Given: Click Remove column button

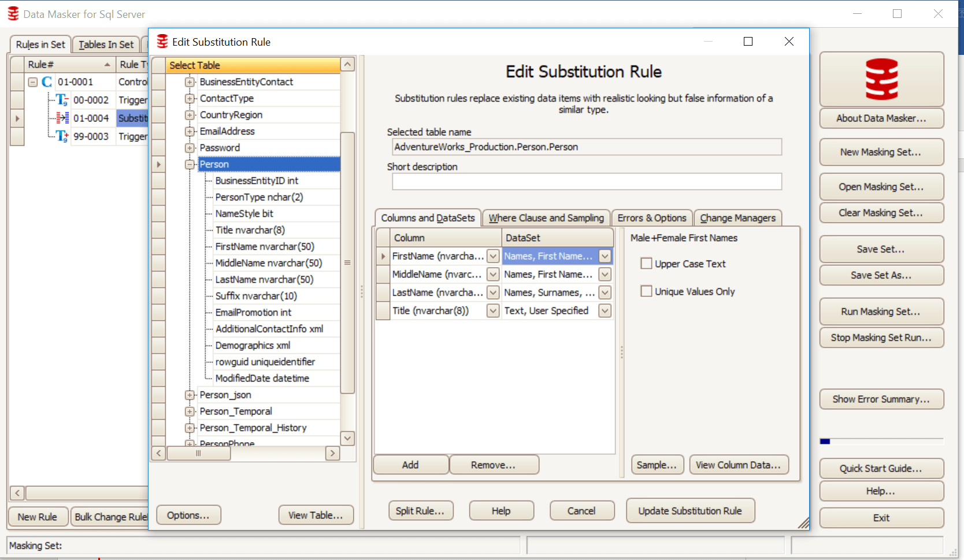Looking at the screenshot, I should point(493,465).
